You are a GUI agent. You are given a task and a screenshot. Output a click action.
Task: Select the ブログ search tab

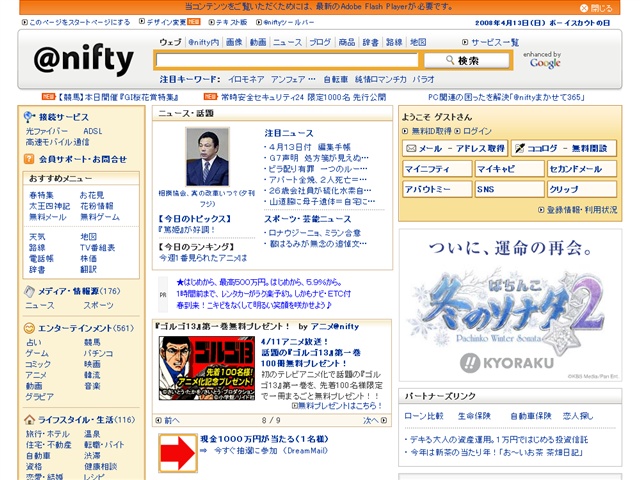coord(320,42)
